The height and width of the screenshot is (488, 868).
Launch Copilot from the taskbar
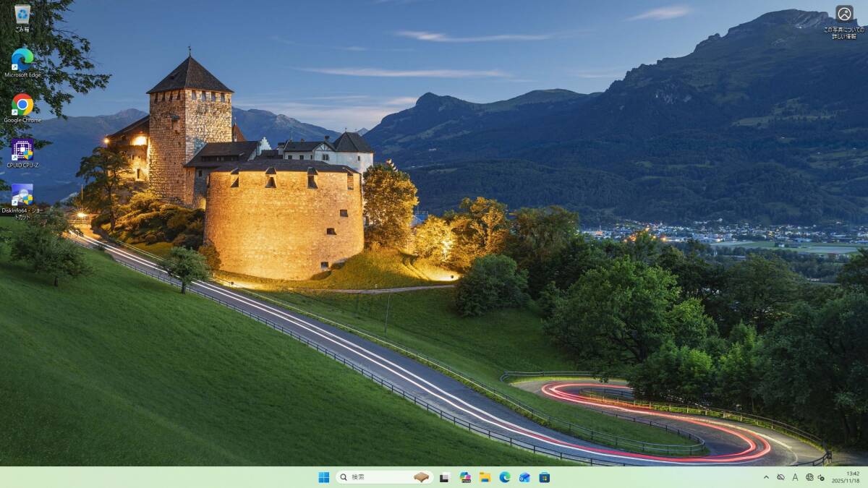coord(465,477)
